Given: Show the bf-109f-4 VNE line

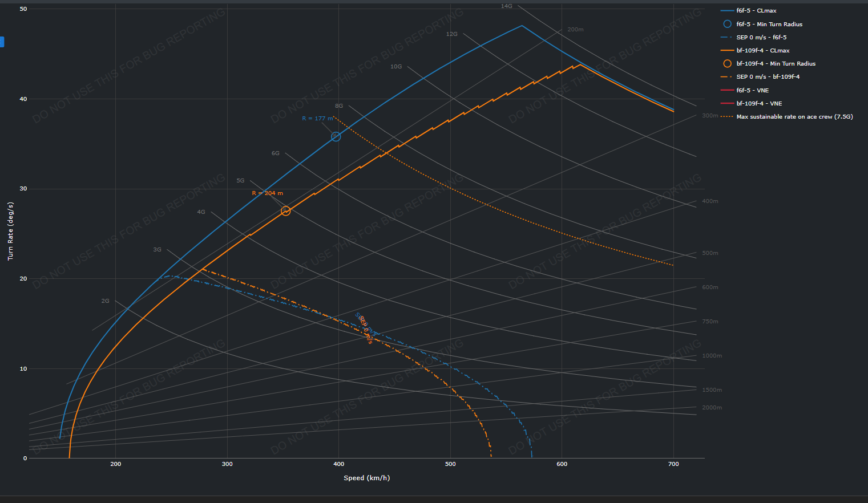Looking at the screenshot, I should 751,103.
